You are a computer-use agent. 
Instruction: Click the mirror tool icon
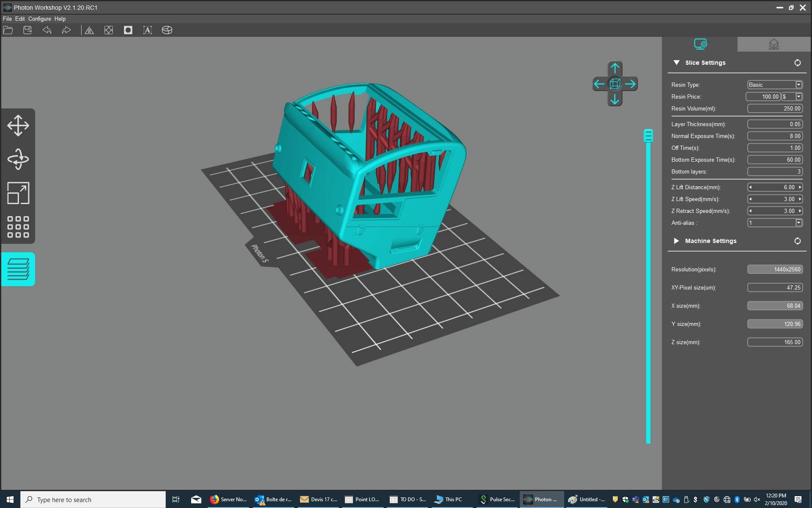pos(89,30)
